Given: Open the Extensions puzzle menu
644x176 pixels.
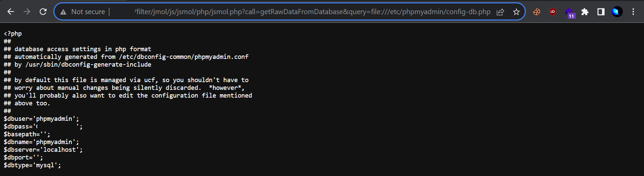Looking at the screenshot, I should 585,12.
